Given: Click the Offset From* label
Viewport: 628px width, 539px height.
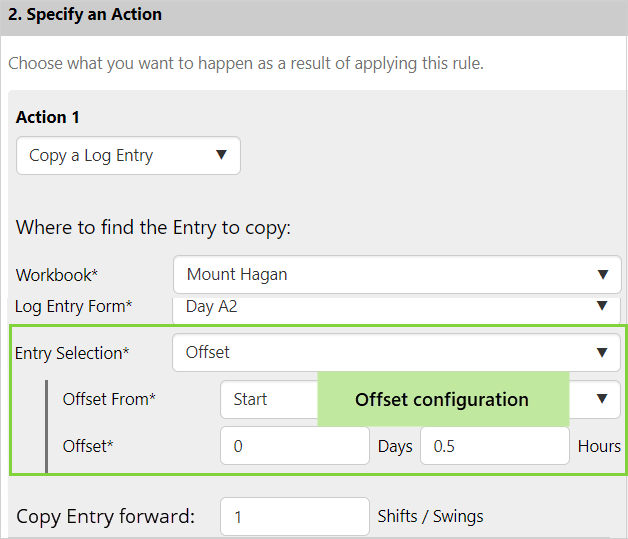Looking at the screenshot, I should [109, 399].
